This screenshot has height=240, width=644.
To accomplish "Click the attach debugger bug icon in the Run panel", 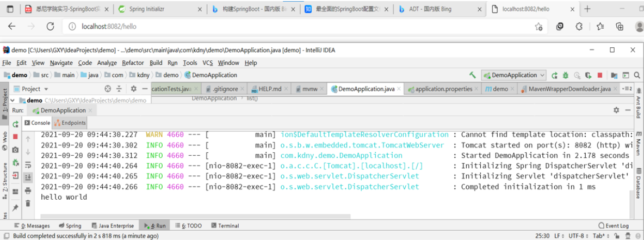I will point(16,163).
